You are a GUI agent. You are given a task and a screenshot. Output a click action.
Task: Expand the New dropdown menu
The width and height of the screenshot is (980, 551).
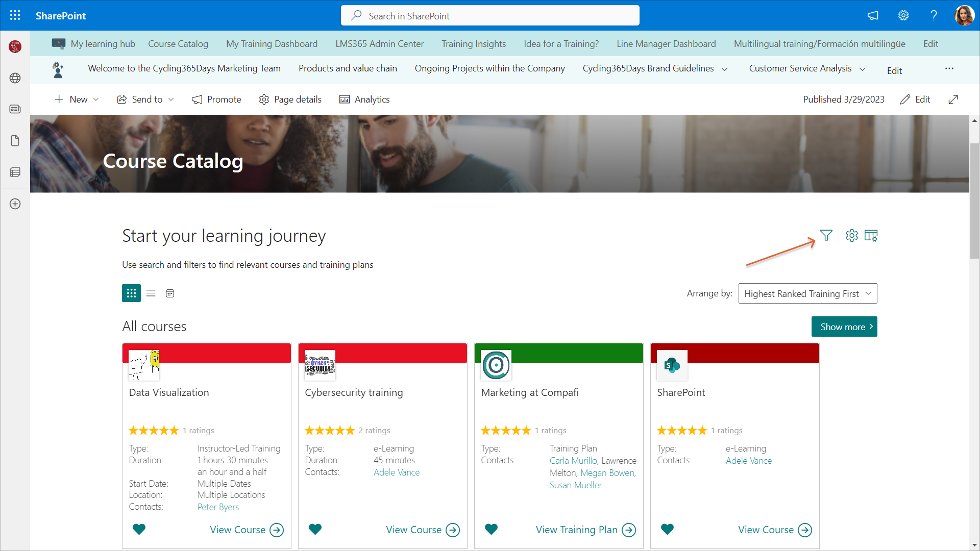click(x=77, y=99)
